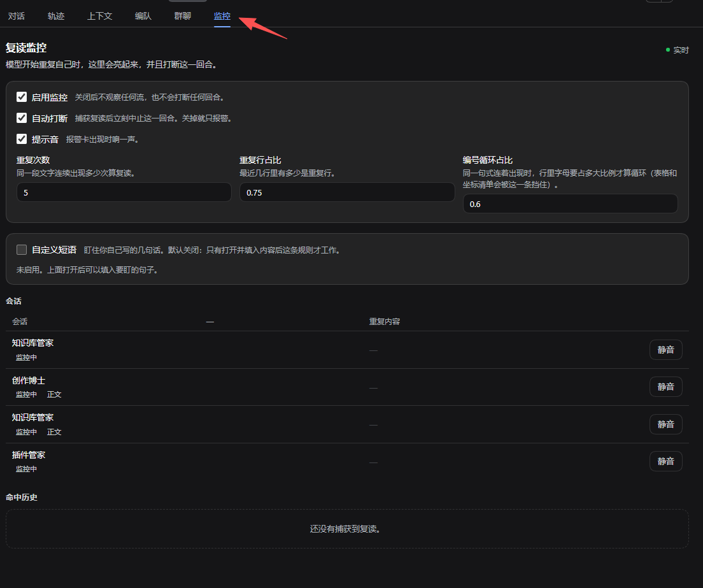
Task: Click the 复读监控 heading
Action: 26,48
